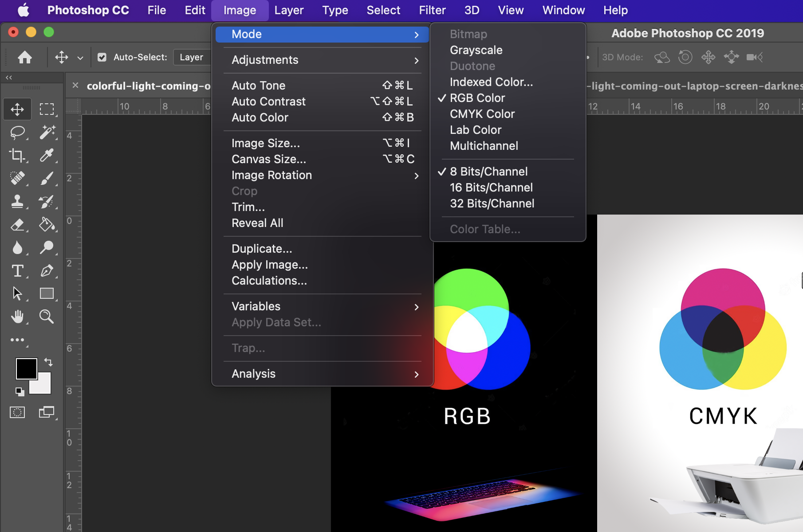Open the Filter menu
This screenshot has height=532, width=803.
click(x=432, y=10)
